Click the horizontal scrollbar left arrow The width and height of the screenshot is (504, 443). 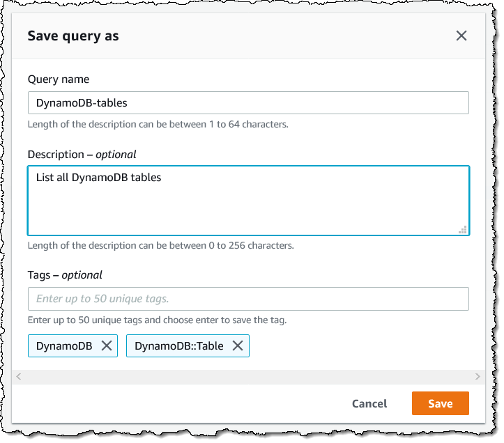coord(19,376)
